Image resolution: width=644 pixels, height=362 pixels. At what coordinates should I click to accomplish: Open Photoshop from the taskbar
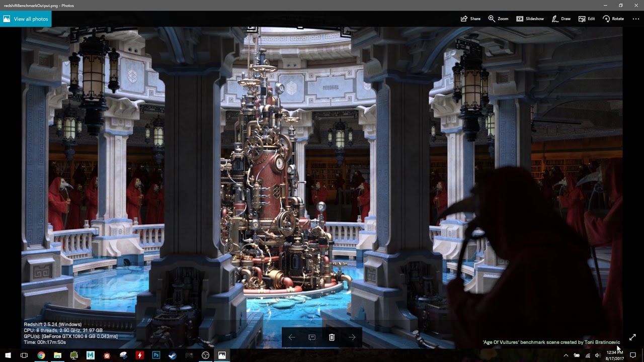click(156, 355)
